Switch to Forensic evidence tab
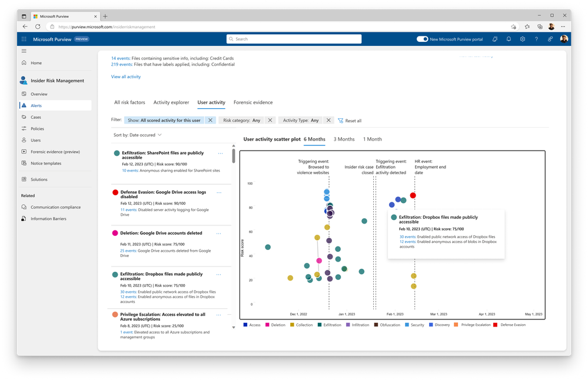This screenshot has height=380, width=588. pyautogui.click(x=253, y=102)
